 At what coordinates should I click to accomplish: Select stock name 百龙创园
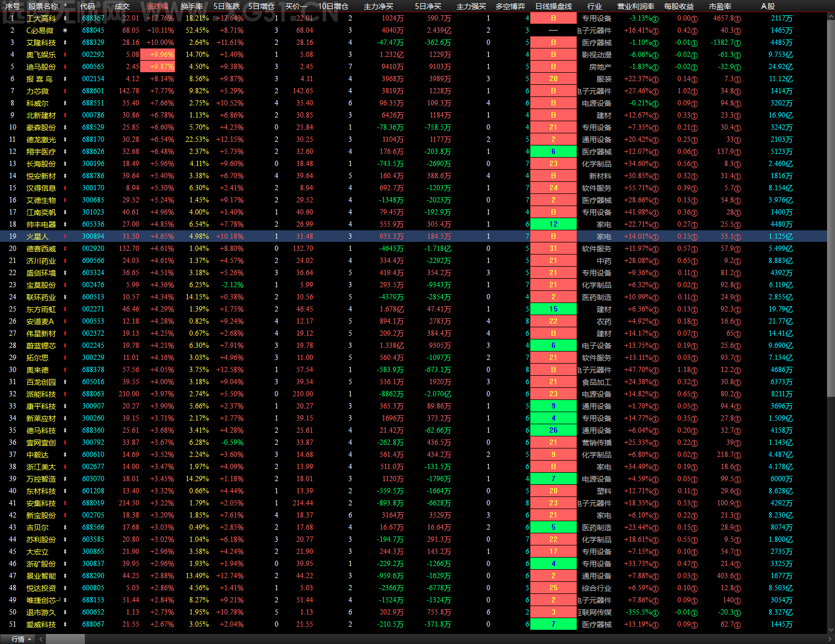point(41,382)
